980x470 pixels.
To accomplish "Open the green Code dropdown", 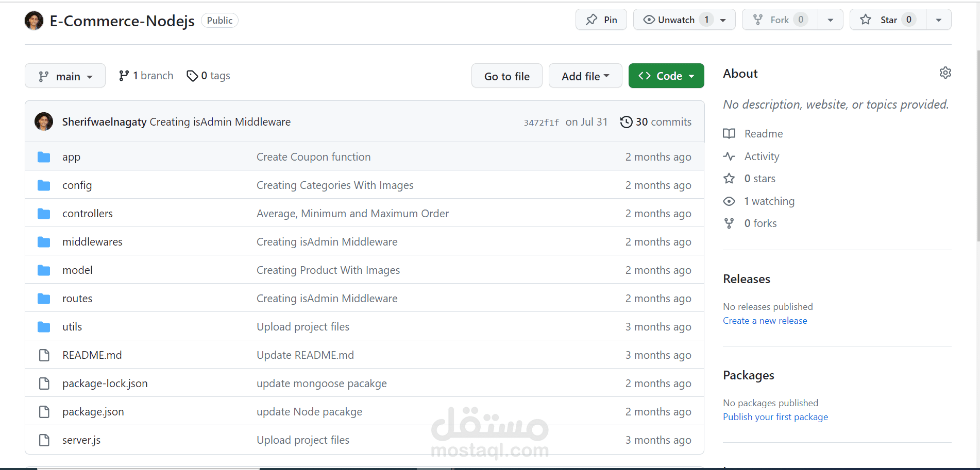I will pyautogui.click(x=666, y=76).
